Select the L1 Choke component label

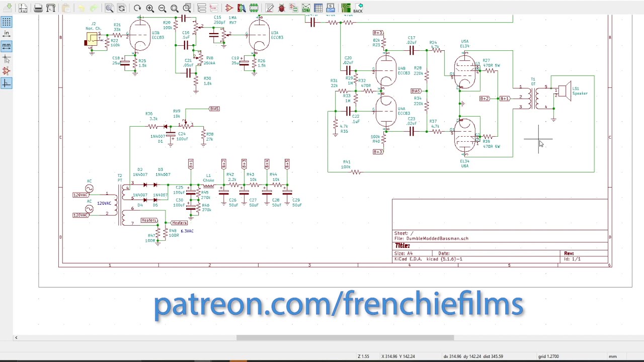[x=208, y=178]
